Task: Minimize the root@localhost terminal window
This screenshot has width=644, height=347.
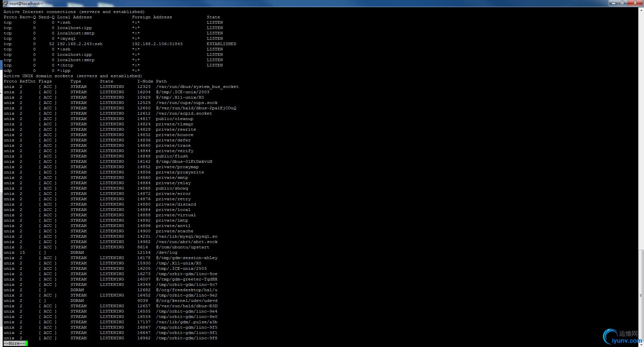Action: pos(613,3)
